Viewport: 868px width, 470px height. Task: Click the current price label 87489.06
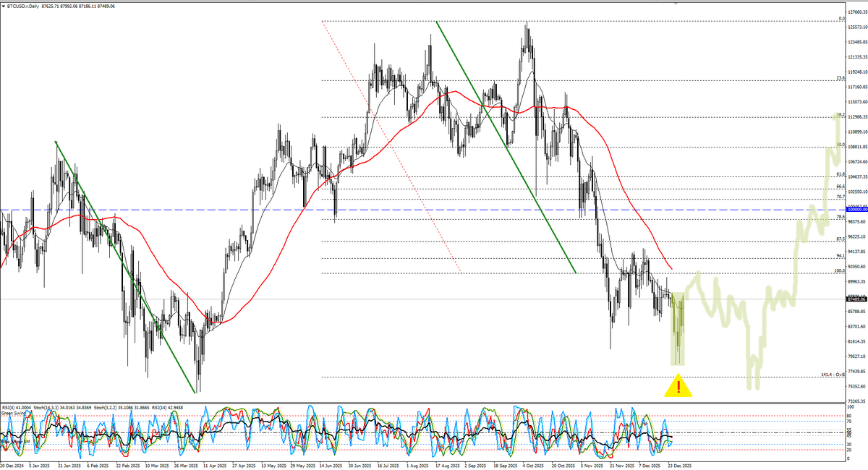point(857,299)
